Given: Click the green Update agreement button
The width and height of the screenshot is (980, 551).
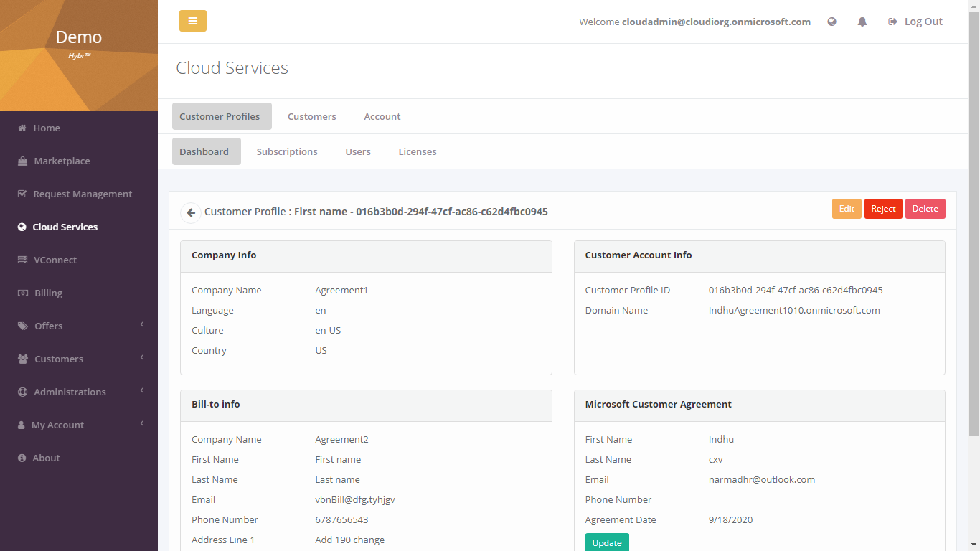Looking at the screenshot, I should click(x=607, y=542).
